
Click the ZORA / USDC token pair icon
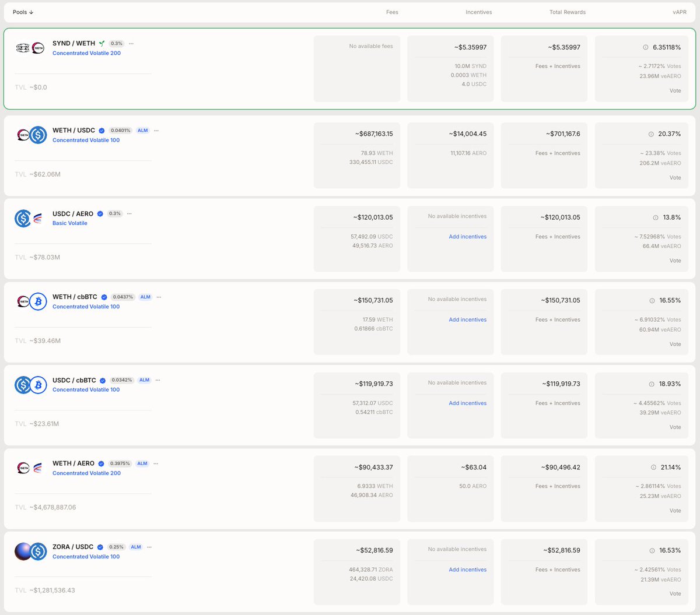coord(30,551)
